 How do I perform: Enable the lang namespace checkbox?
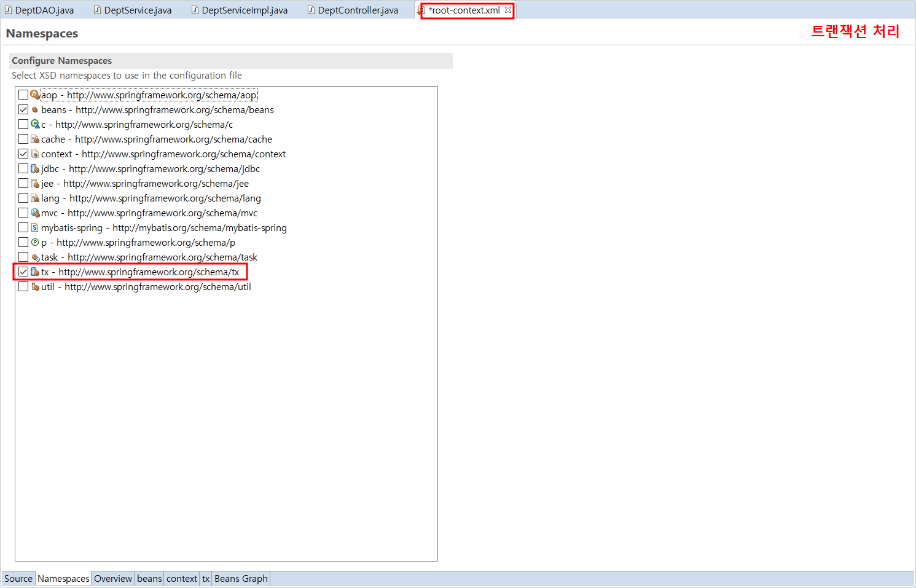click(23, 198)
